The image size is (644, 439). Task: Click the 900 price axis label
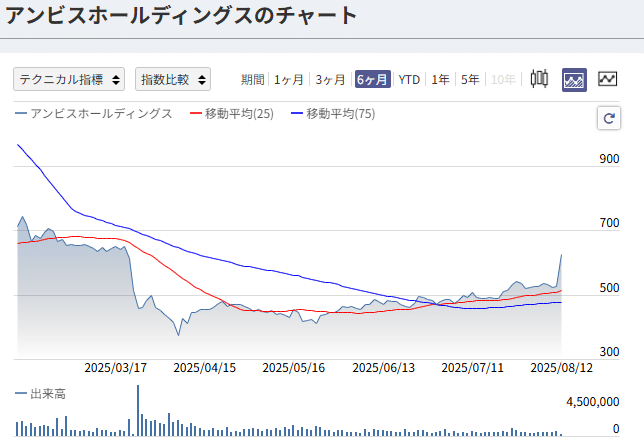609,159
